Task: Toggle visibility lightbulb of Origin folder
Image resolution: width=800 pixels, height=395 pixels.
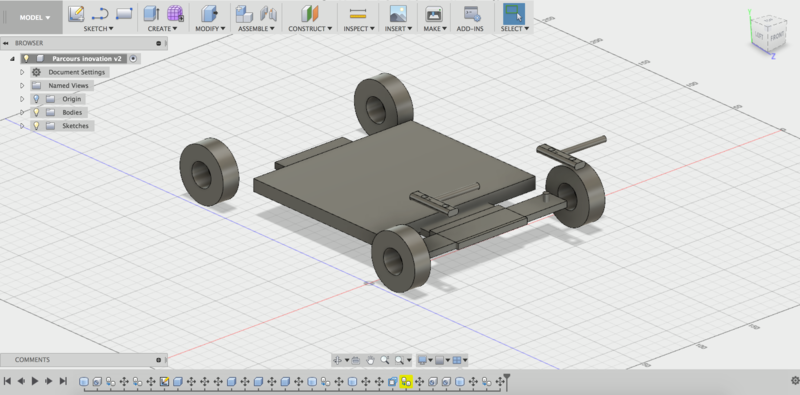Action: 36,99
